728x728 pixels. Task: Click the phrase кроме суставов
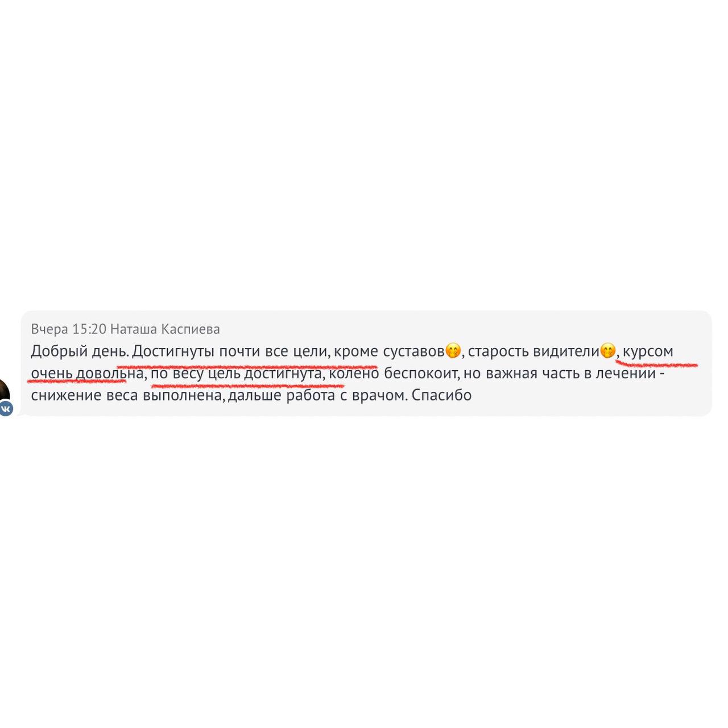coord(389,351)
